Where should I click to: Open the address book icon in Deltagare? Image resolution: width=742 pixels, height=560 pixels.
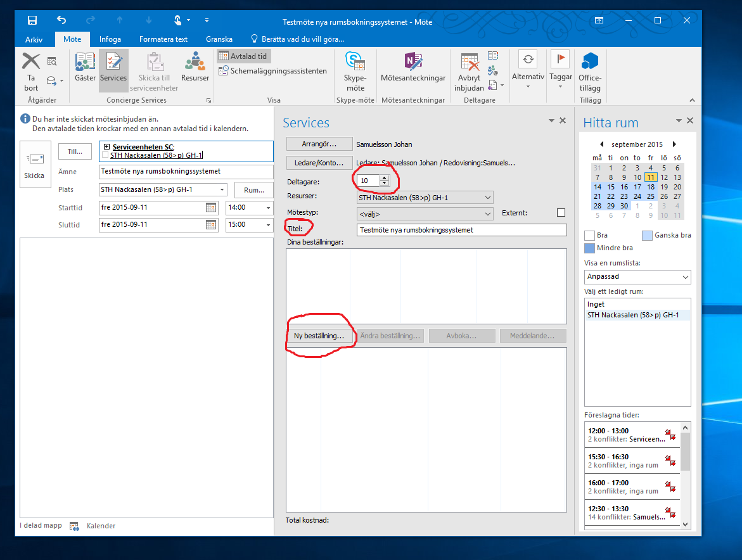492,56
